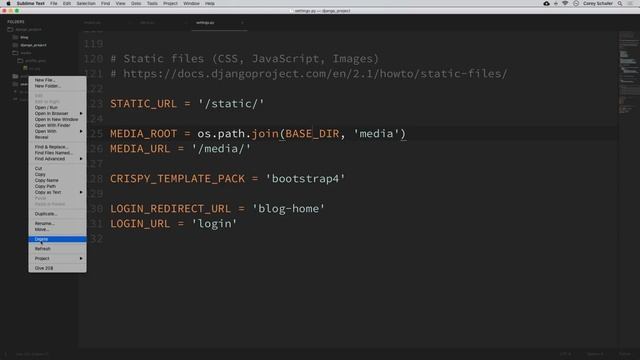Select Copy in the context menu

coord(57,174)
